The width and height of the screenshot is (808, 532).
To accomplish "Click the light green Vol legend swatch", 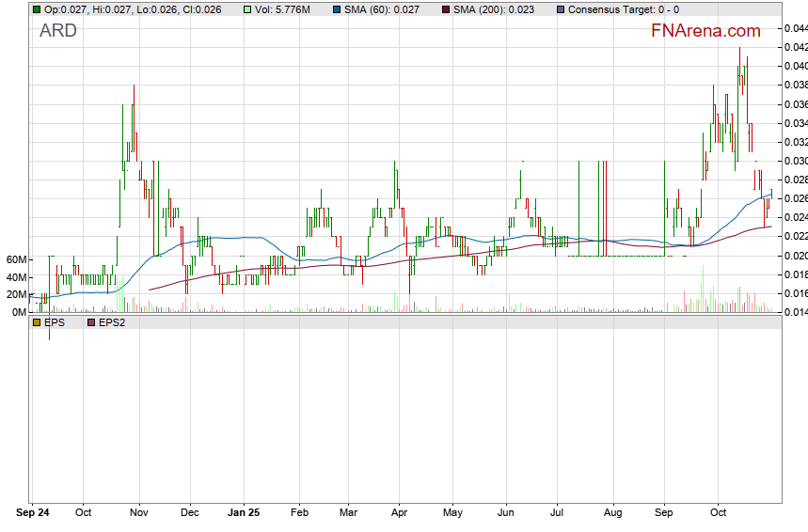I will [247, 9].
